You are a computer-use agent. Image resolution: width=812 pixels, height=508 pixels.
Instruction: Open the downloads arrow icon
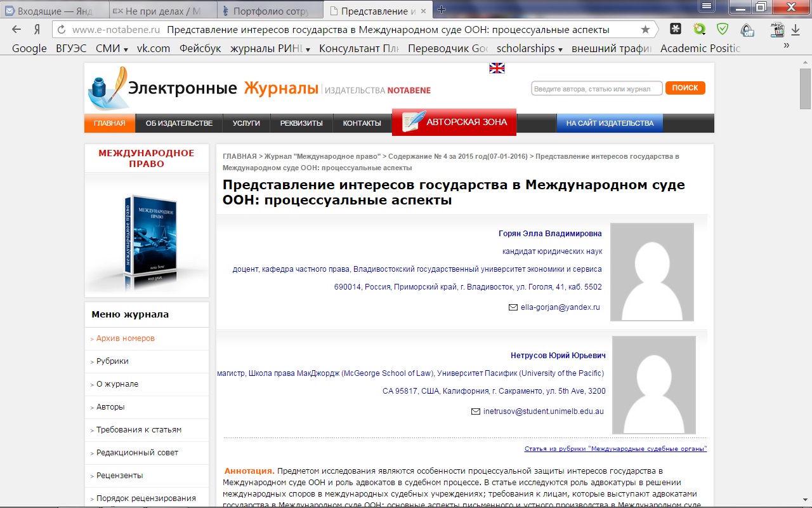point(796,30)
